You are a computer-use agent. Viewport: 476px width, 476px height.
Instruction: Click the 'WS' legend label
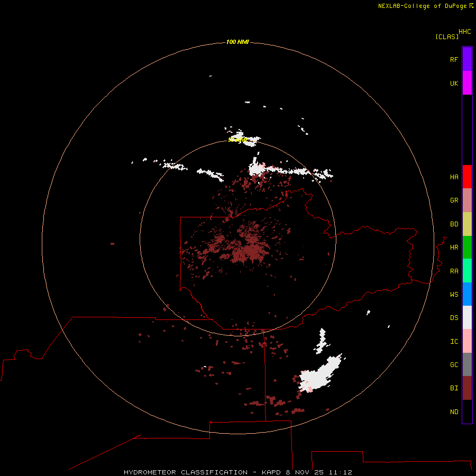click(454, 295)
